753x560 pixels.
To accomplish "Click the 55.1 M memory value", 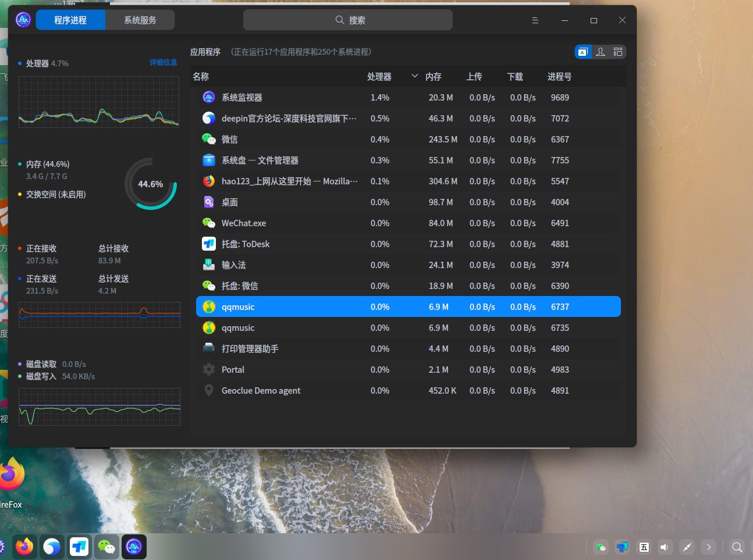I will click(441, 160).
